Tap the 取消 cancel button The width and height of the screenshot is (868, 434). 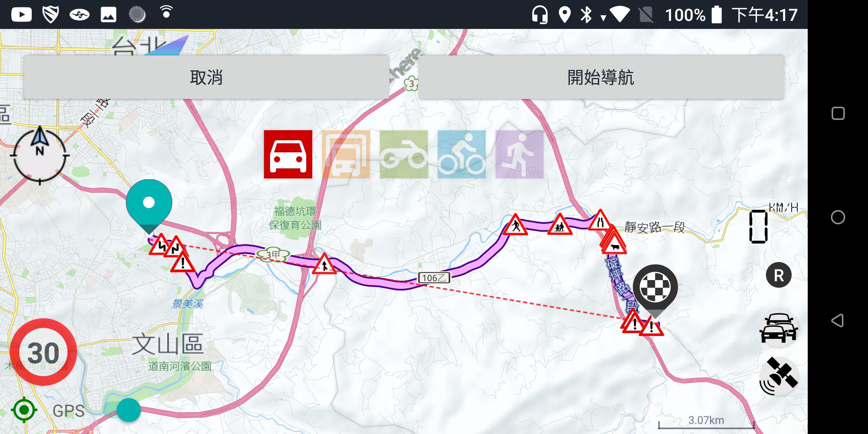tap(207, 77)
